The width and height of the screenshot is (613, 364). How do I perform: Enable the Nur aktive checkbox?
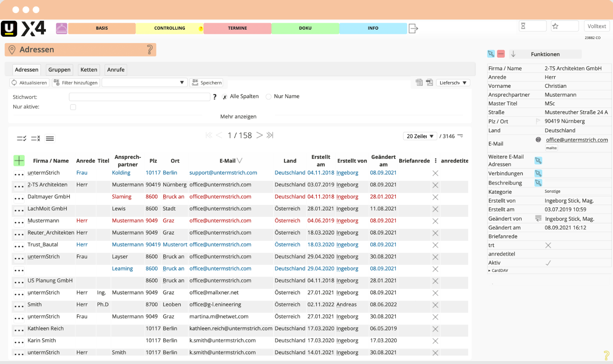coord(73,107)
